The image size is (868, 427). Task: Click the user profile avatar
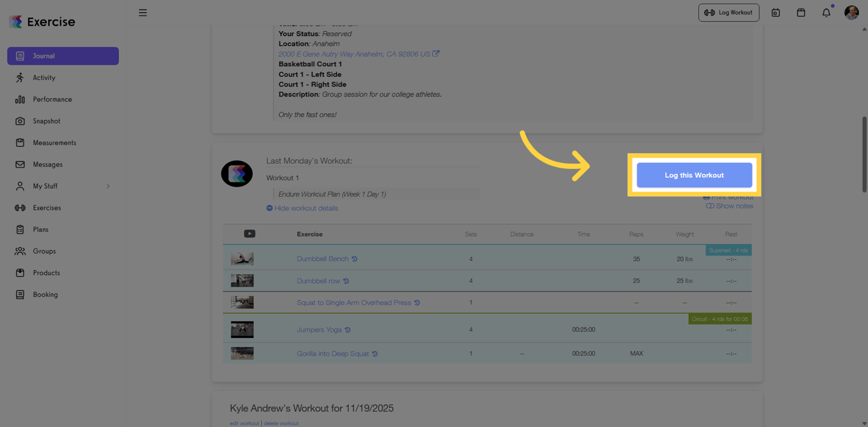tap(851, 13)
